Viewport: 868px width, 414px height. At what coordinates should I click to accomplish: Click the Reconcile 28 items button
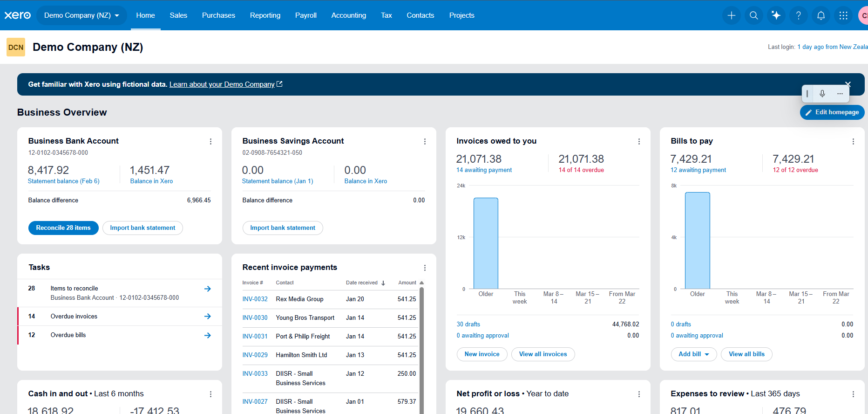(x=63, y=228)
